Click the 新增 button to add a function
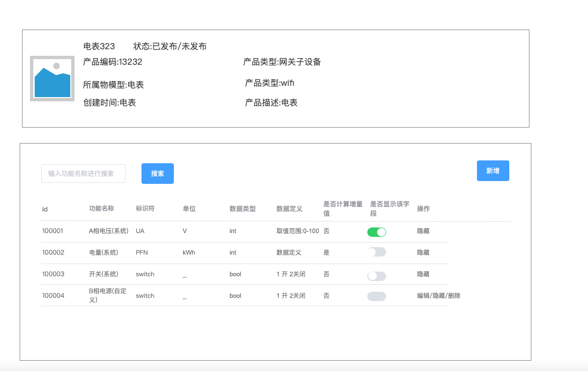The width and height of the screenshot is (588, 371). pyautogui.click(x=492, y=171)
